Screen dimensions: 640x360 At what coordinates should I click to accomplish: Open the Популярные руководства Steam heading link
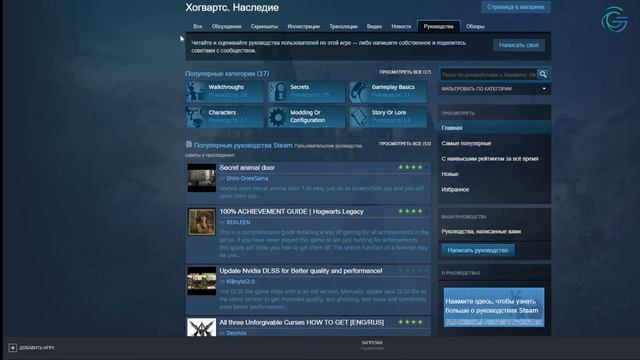pos(243,145)
